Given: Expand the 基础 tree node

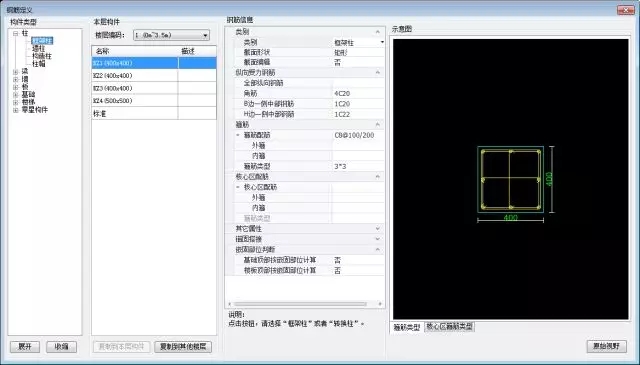Looking at the screenshot, I should [x=16, y=95].
